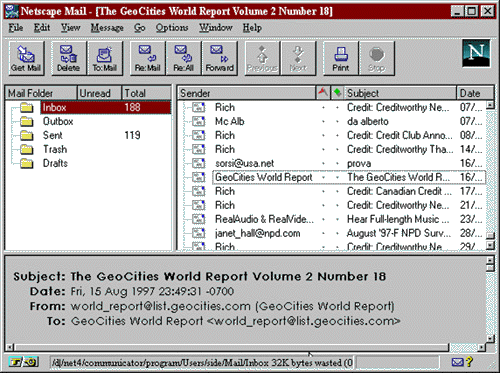Open the File menu
The width and height of the screenshot is (500, 373).
pos(16,28)
